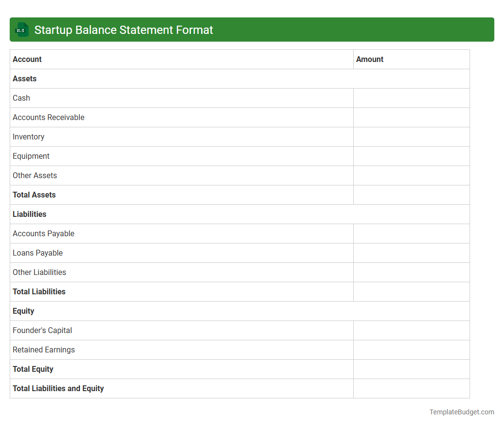Image resolution: width=504 pixels, height=426 pixels.
Task: Click the Amount column header
Action: 370,59
